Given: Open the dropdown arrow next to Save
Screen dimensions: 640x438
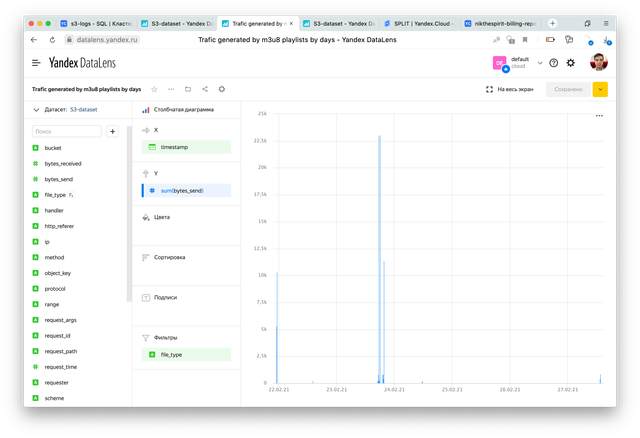Looking at the screenshot, I should click(600, 89).
